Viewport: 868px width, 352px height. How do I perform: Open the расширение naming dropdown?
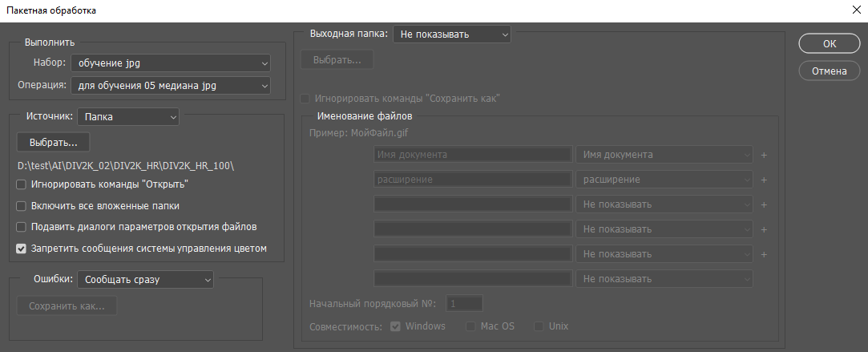(664, 180)
